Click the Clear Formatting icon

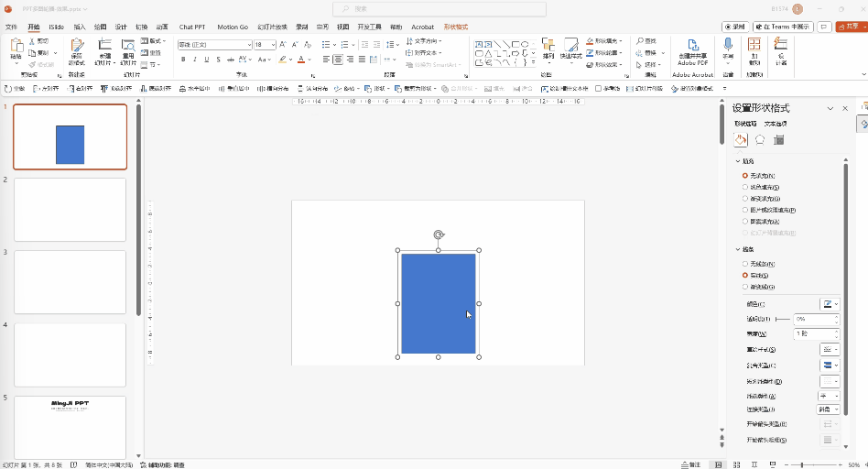tap(308, 44)
